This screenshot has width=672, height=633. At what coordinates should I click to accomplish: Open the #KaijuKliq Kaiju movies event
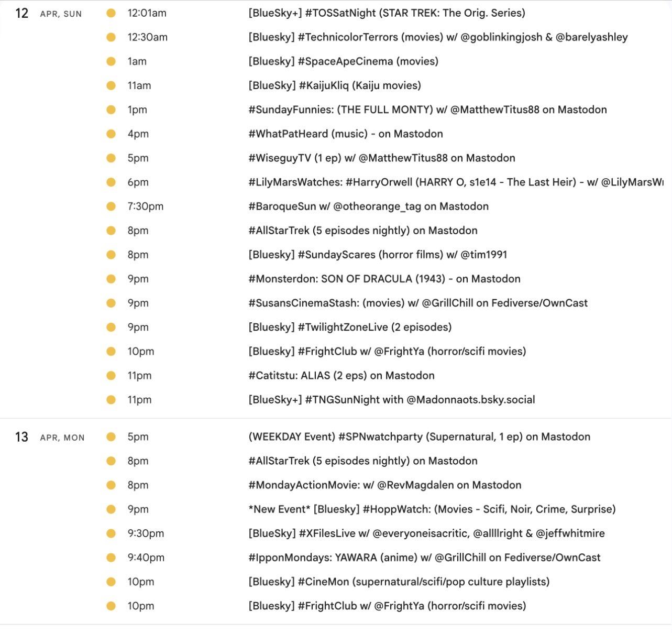(334, 85)
